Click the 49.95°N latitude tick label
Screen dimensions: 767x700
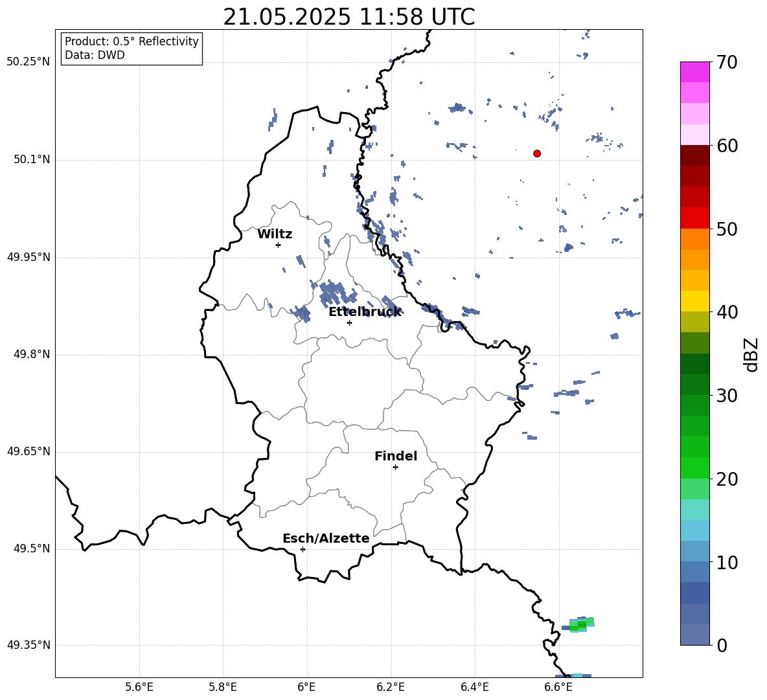[28, 257]
